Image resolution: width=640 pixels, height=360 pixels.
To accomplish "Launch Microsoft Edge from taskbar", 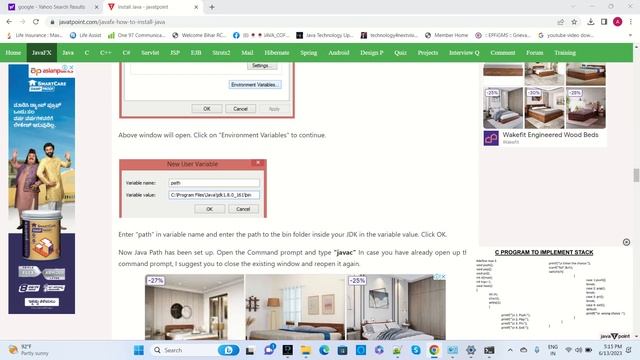I will tap(324, 350).
